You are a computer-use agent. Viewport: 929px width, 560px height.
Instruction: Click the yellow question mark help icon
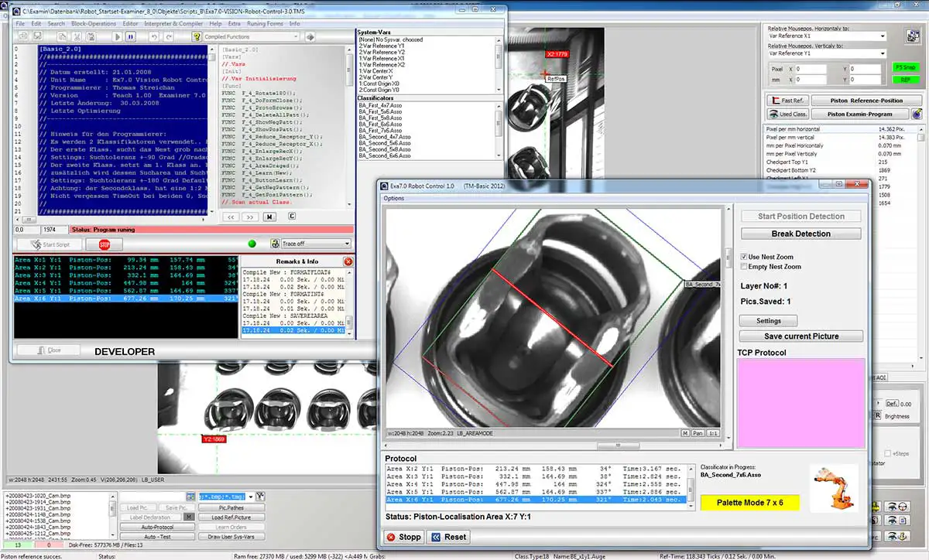(x=197, y=37)
